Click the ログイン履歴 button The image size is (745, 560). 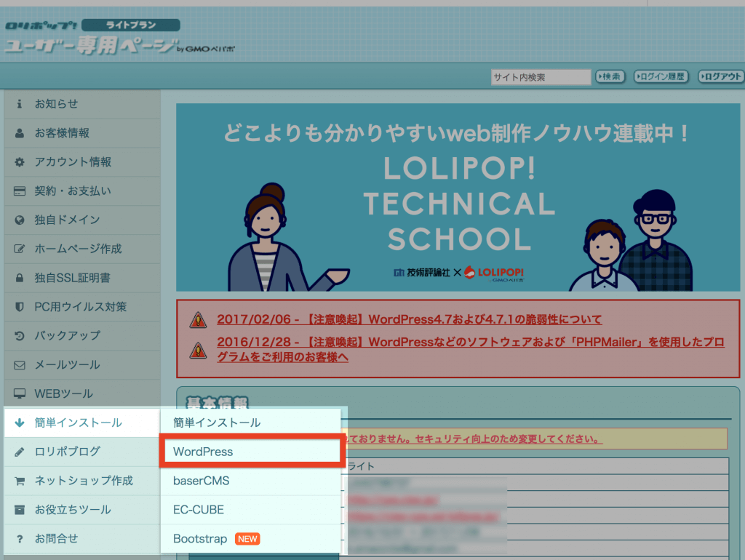tap(661, 76)
